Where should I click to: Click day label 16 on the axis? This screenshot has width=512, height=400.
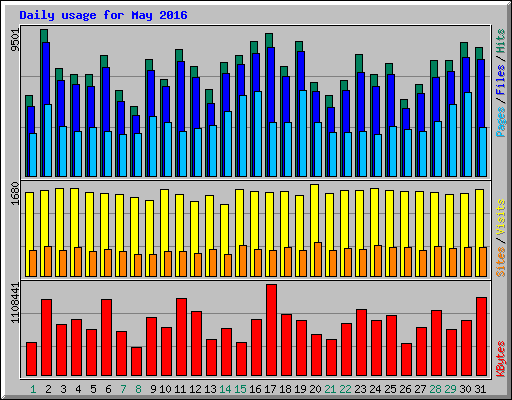[x=255, y=389]
